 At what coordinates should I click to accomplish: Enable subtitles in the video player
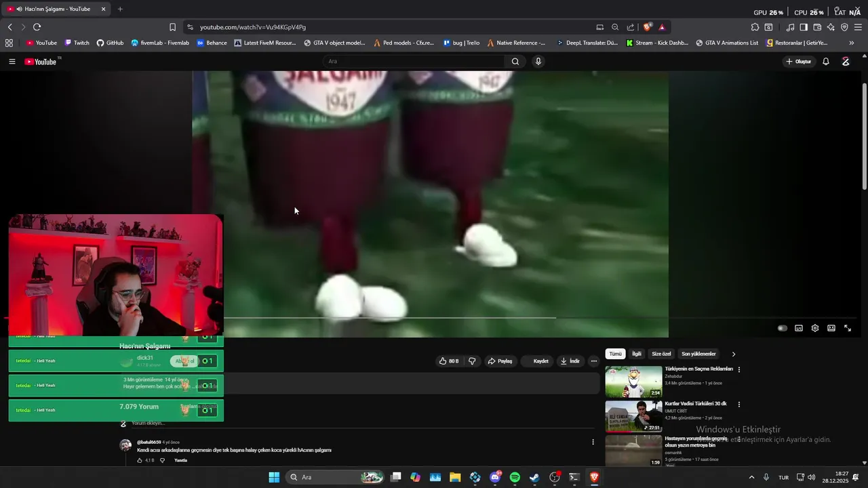(799, 328)
